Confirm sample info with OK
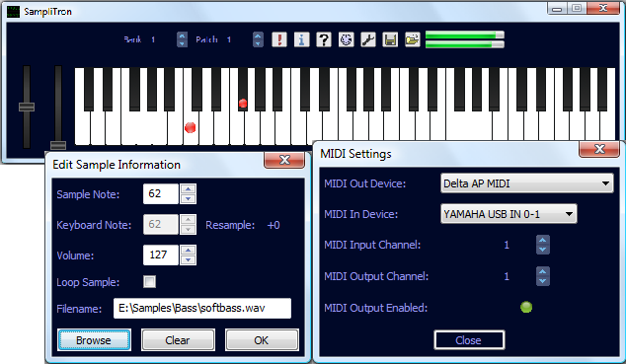Screen dimensions: 626x364 pos(262,340)
